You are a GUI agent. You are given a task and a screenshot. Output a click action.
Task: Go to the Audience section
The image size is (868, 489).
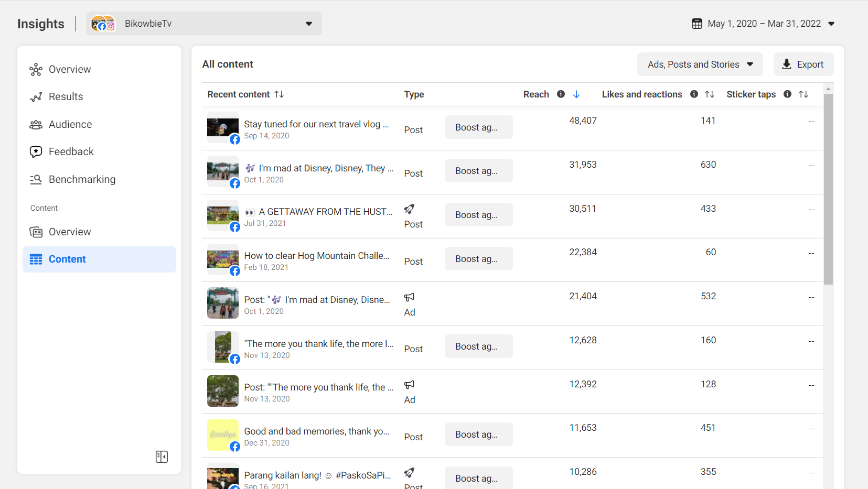(70, 125)
